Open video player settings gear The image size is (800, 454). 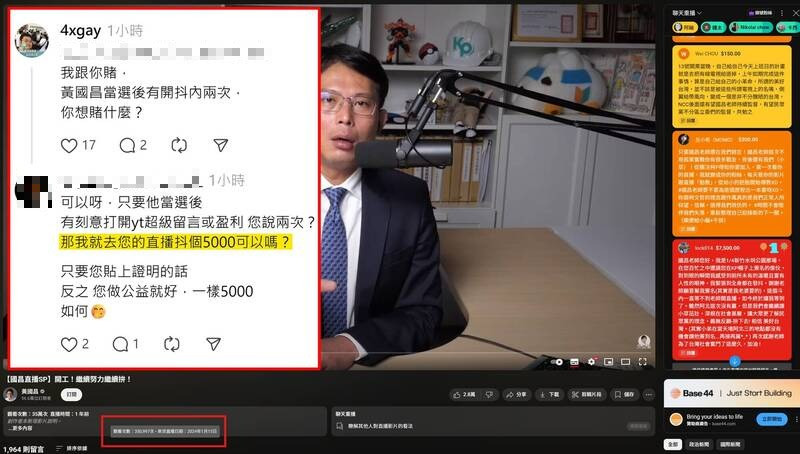click(x=591, y=362)
